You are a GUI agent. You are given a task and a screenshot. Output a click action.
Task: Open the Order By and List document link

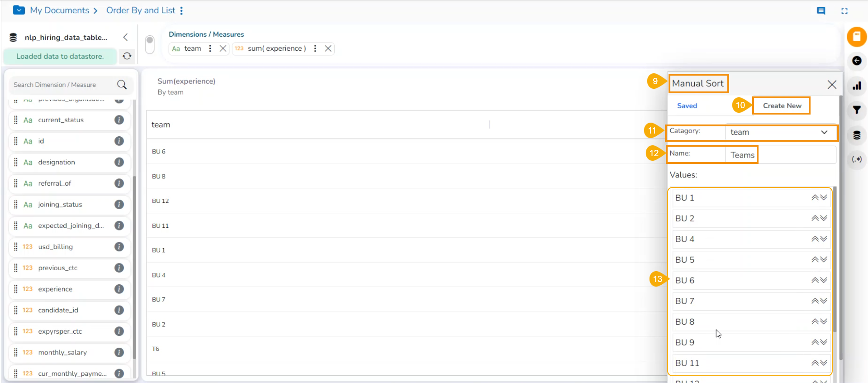141,10
